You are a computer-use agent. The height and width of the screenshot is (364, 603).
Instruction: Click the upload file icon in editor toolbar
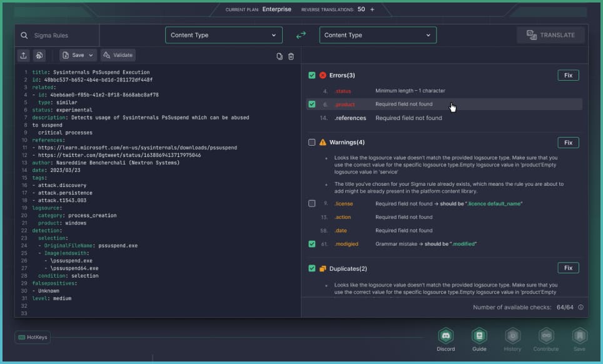pyautogui.click(x=23, y=55)
